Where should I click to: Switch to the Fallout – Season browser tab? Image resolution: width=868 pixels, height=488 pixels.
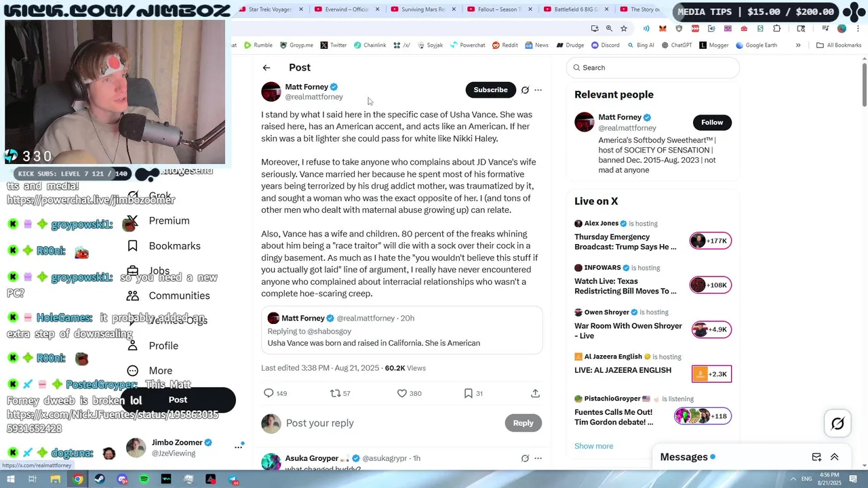tap(499, 9)
